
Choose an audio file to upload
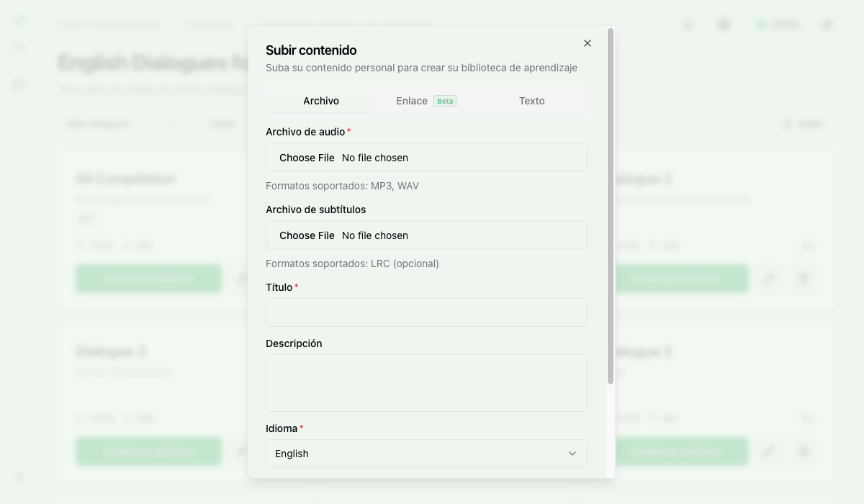tap(307, 158)
